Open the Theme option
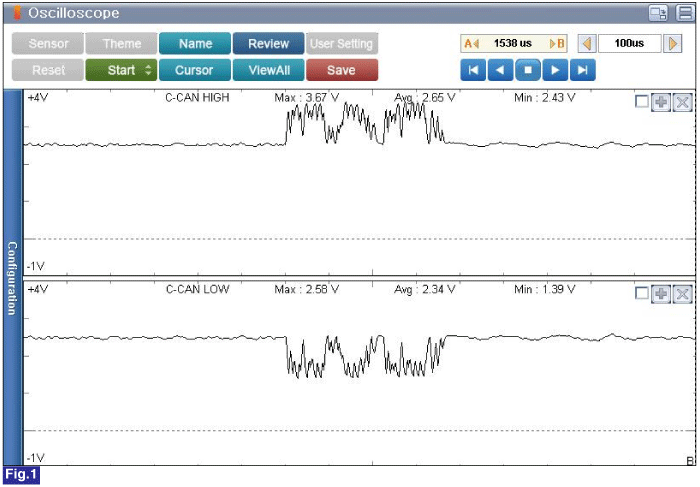700x487 pixels. [x=121, y=43]
